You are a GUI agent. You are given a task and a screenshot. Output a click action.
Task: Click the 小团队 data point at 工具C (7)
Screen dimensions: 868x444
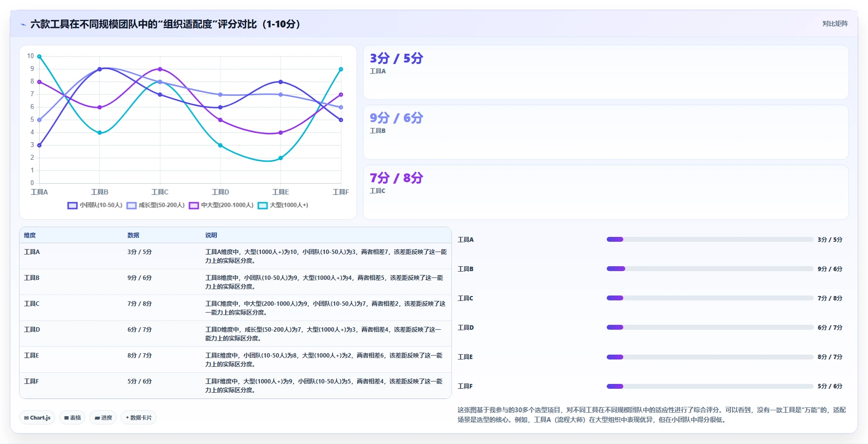(x=160, y=95)
